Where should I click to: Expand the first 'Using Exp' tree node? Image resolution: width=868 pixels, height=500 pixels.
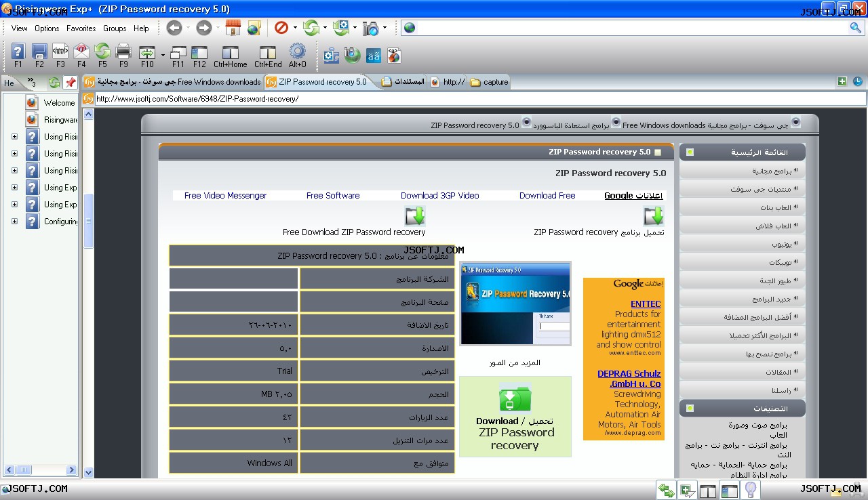coord(15,187)
